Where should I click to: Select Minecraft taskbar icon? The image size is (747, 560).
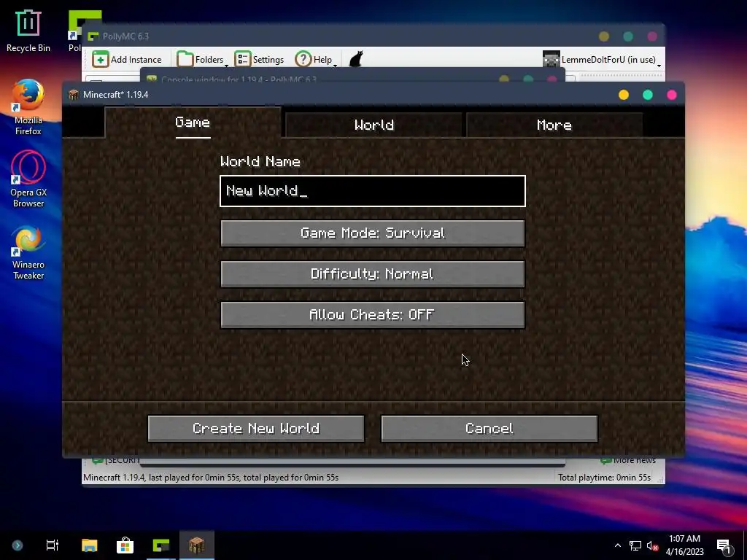click(197, 545)
